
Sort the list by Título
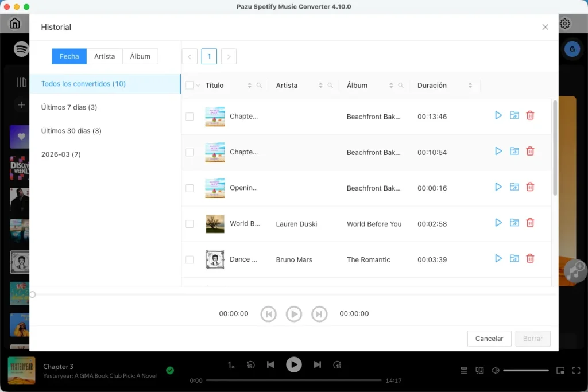[x=249, y=86]
